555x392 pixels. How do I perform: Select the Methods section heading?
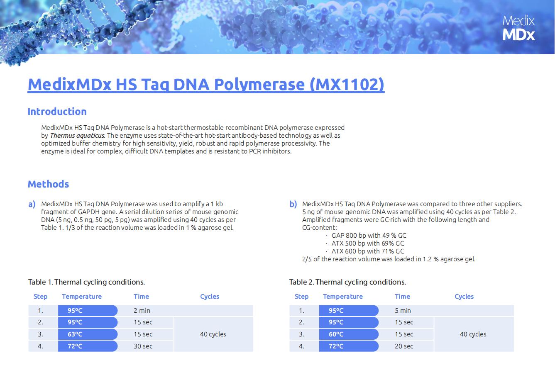(x=48, y=184)
